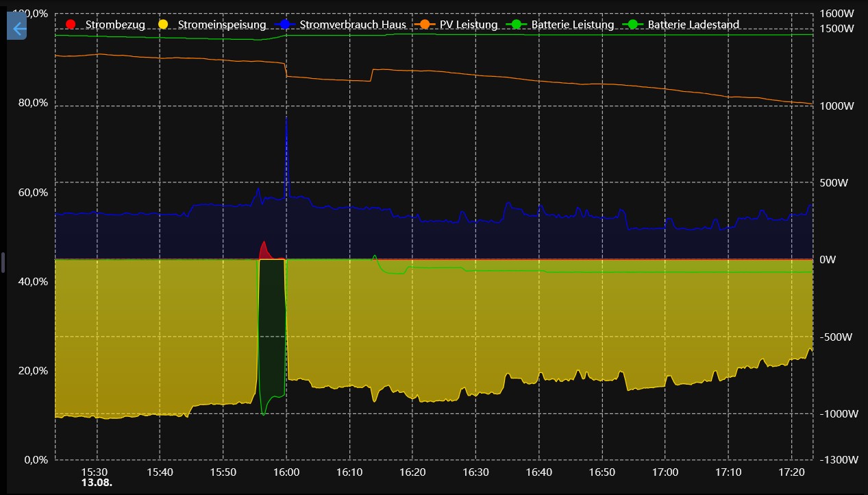Image resolution: width=868 pixels, height=495 pixels.
Task: Hide the Batterie Leistung series
Action: 560,25
